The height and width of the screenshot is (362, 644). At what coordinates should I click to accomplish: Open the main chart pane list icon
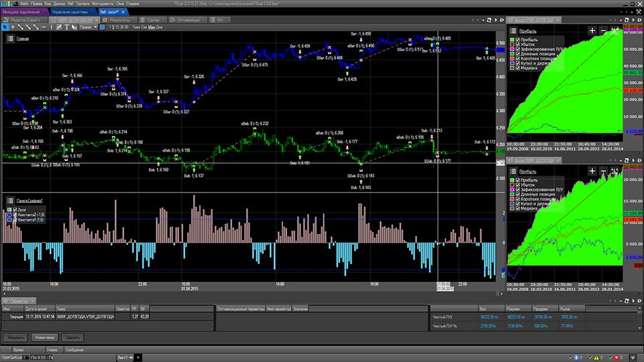[x=10, y=39]
